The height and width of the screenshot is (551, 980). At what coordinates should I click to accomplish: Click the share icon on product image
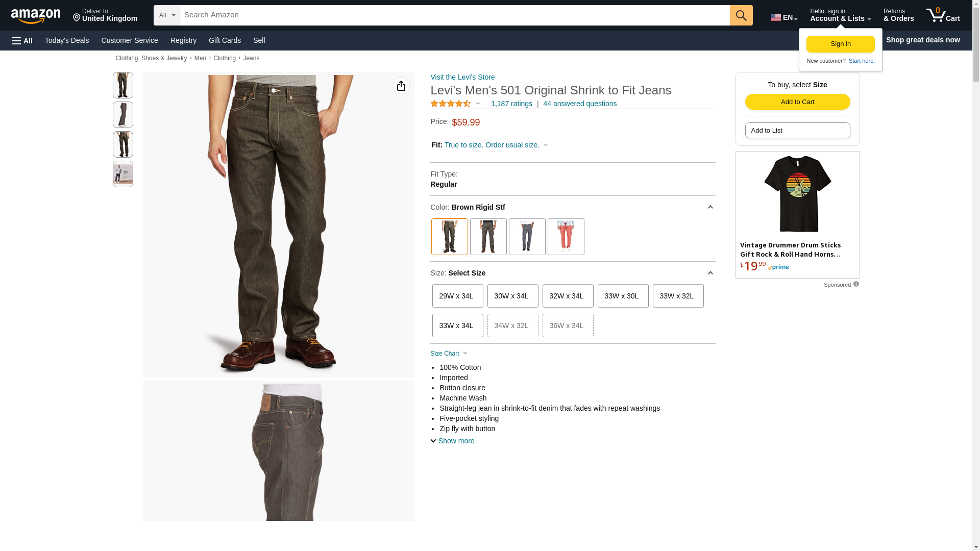(401, 86)
